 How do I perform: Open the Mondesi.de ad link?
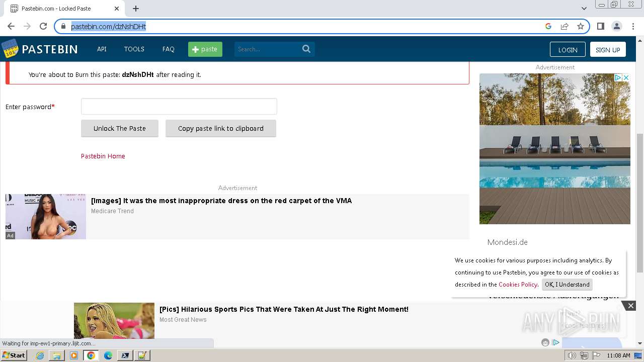[508, 242]
